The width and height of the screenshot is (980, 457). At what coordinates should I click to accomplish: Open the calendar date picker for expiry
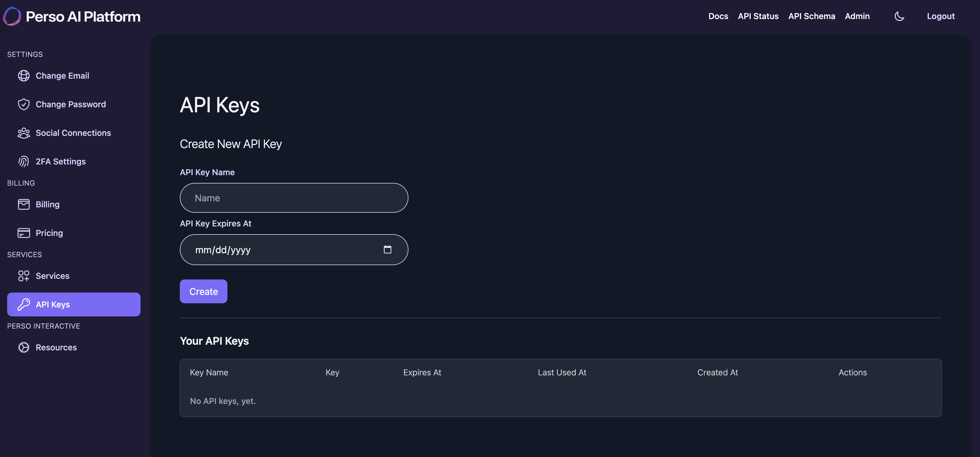(x=387, y=249)
